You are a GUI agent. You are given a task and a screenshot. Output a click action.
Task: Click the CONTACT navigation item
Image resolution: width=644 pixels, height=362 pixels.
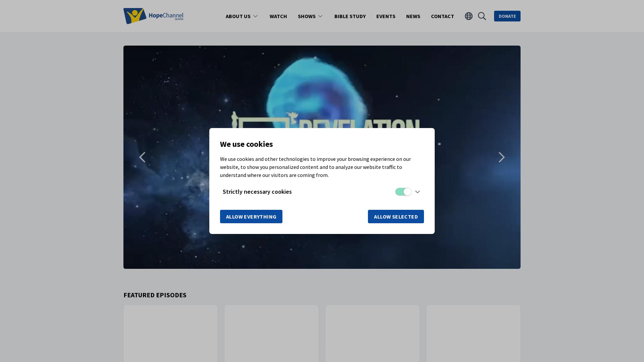tap(442, 16)
